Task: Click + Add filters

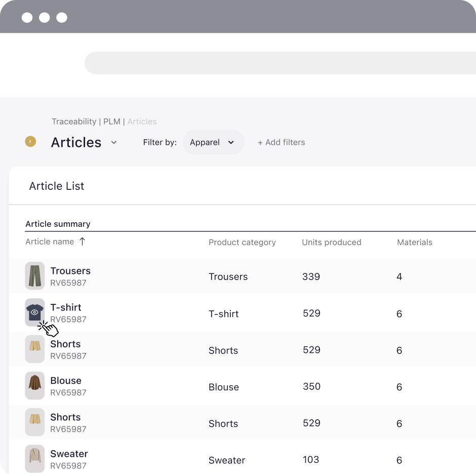Action: (281, 142)
